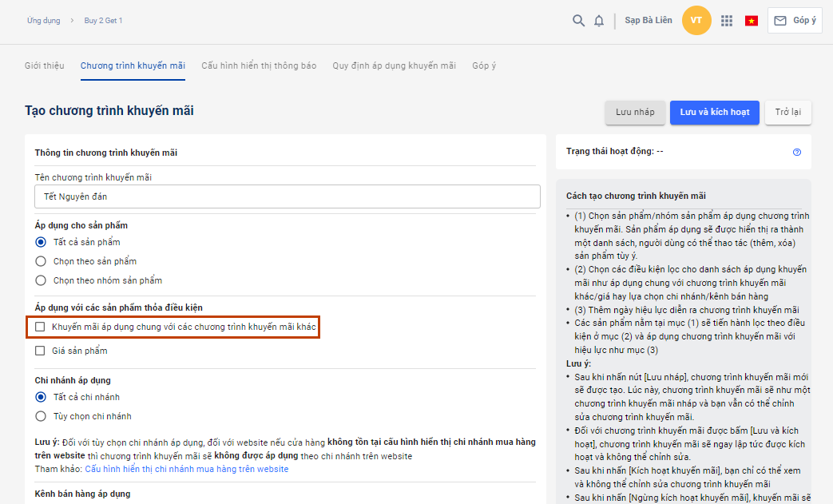Go to Quy định áp dụng khuyến mãi tab

[x=394, y=65]
